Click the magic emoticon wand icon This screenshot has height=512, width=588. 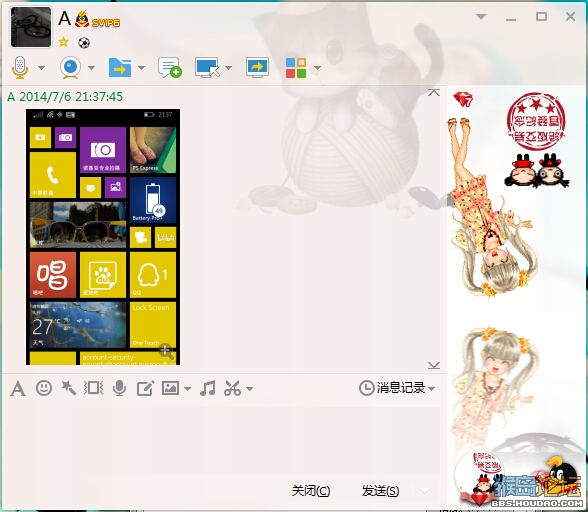69,388
